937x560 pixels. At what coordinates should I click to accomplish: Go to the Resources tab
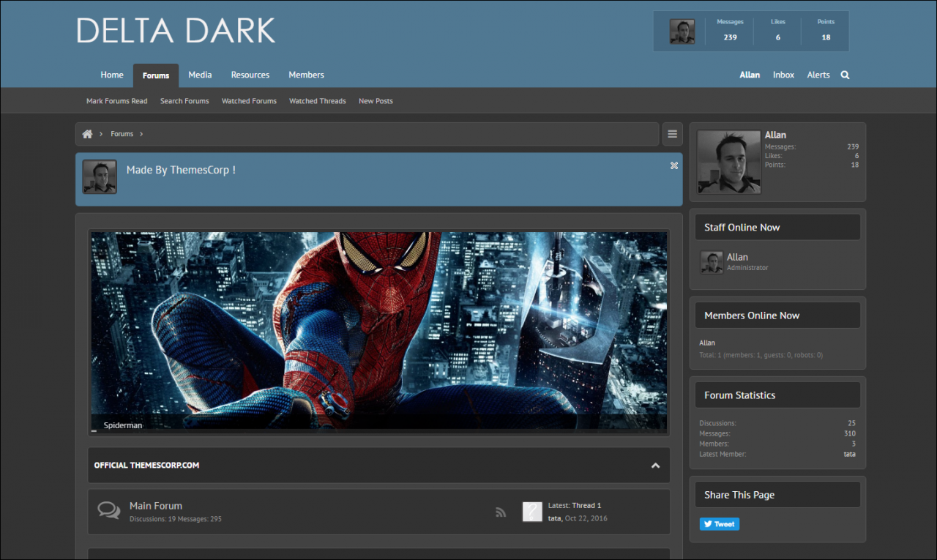(x=250, y=75)
